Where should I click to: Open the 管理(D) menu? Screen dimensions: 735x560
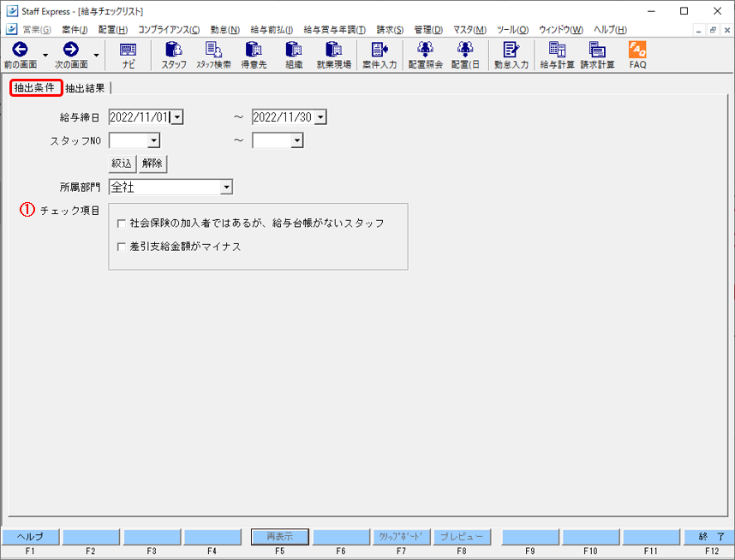(428, 30)
